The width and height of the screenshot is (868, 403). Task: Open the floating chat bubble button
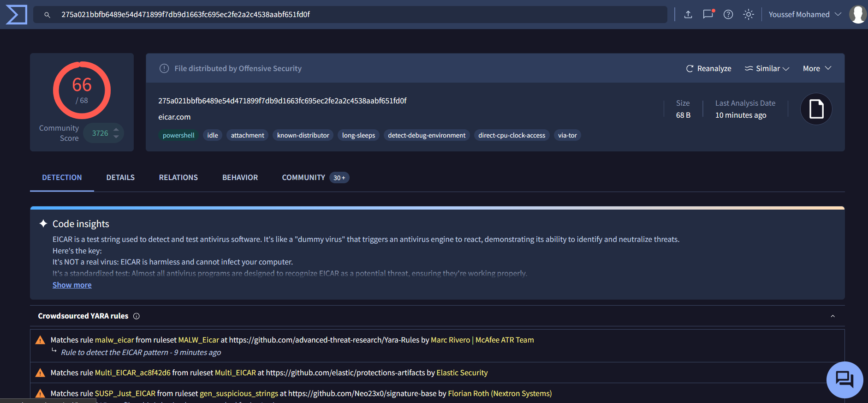844,379
